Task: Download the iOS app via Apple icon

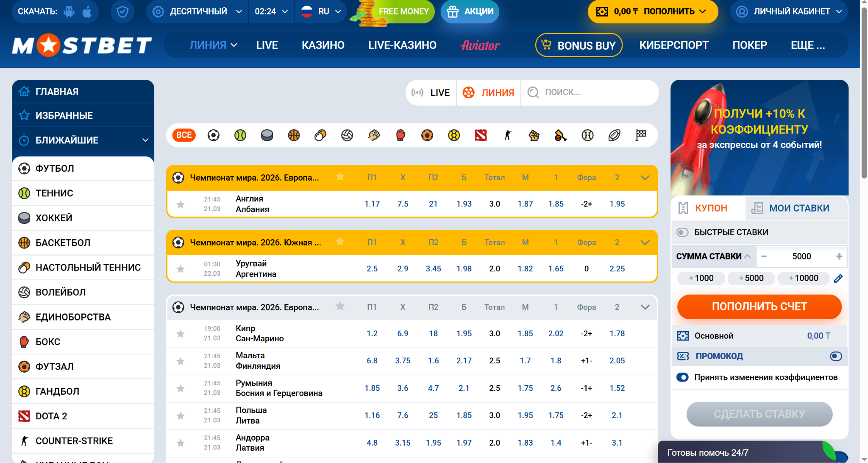Action: coord(87,11)
